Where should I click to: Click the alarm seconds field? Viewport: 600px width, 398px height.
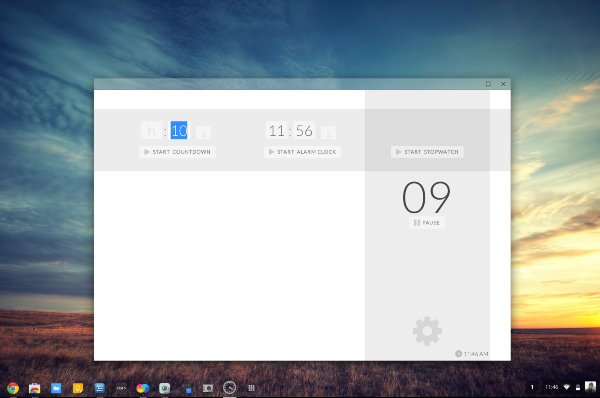tap(329, 133)
